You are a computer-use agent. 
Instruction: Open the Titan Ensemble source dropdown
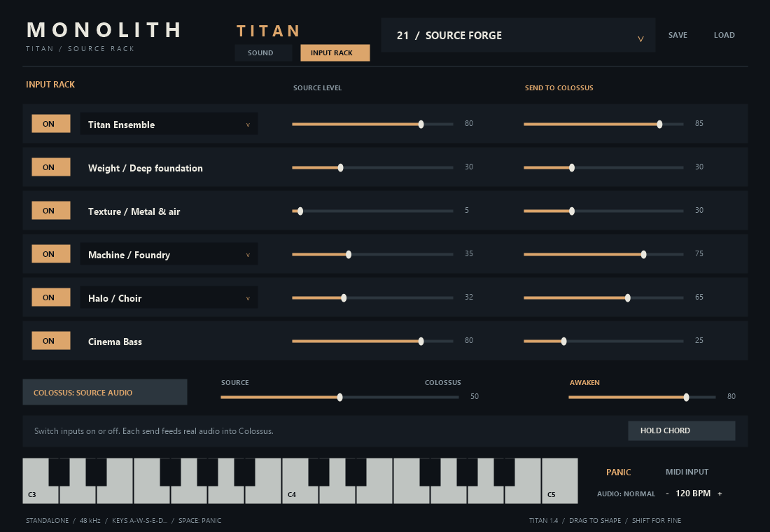click(169, 124)
